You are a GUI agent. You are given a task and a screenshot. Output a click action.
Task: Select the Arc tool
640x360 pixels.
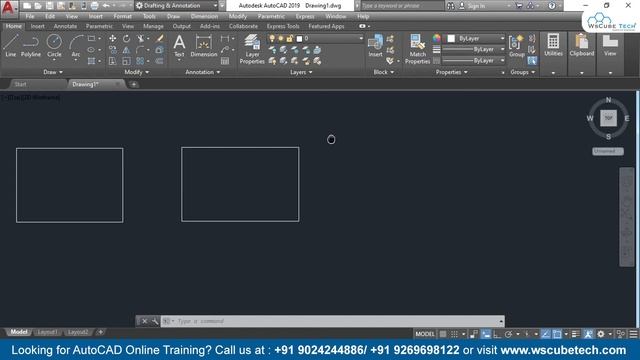coord(76,45)
